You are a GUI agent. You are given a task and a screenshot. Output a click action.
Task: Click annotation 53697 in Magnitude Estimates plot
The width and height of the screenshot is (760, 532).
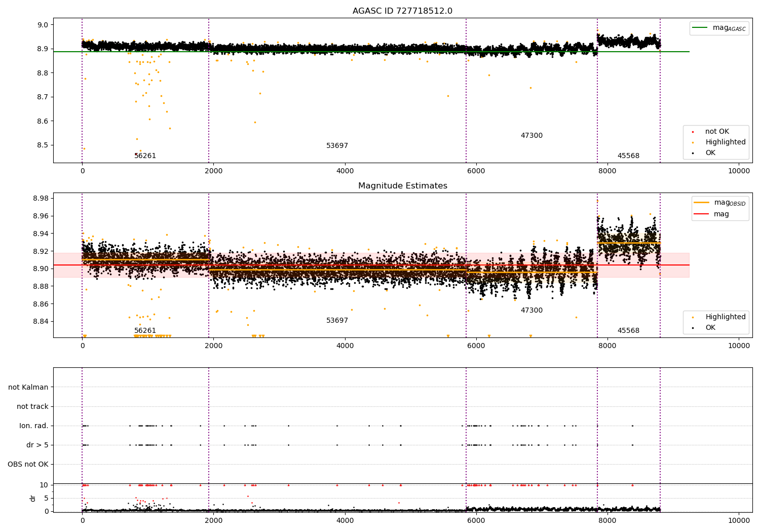tap(337, 321)
